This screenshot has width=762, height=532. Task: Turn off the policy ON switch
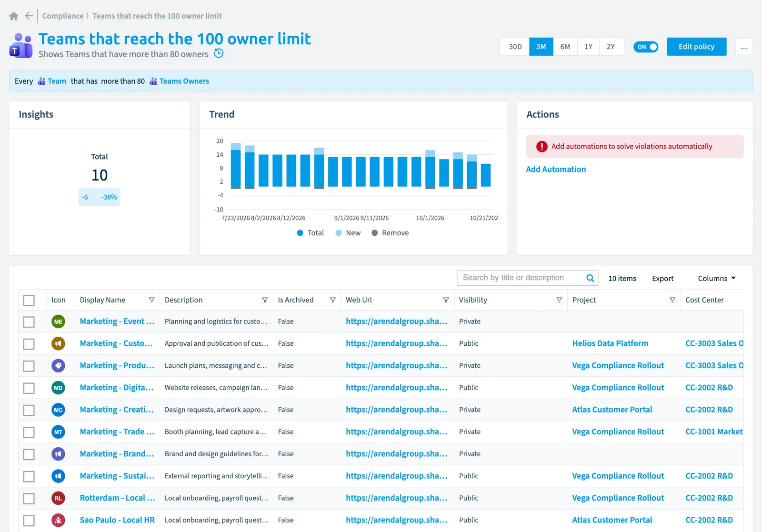646,47
